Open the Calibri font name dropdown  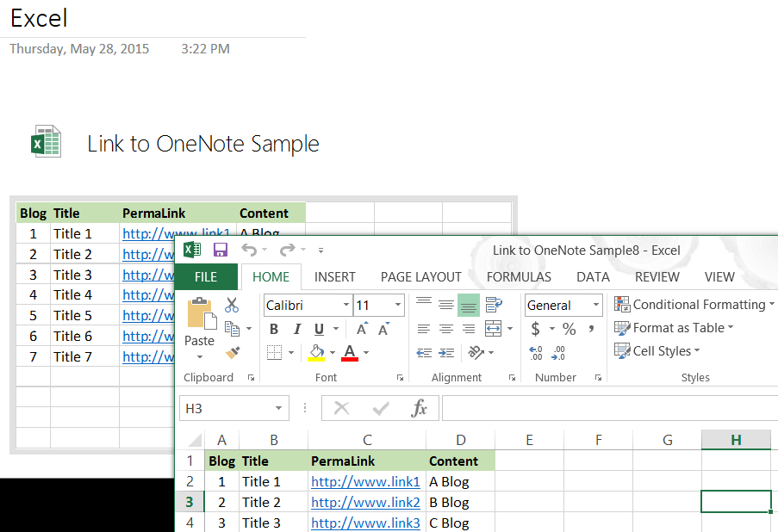point(345,306)
